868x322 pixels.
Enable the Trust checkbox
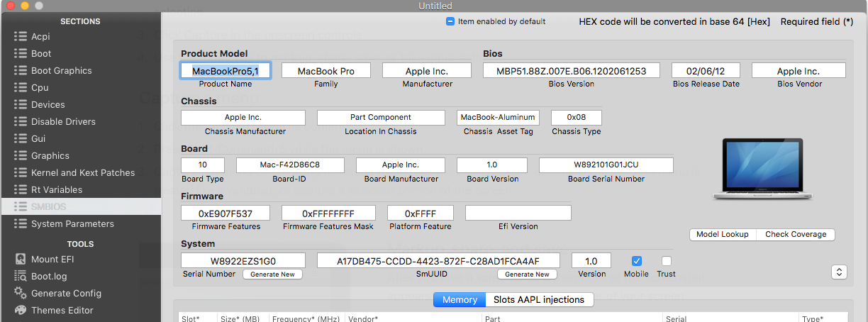666,261
